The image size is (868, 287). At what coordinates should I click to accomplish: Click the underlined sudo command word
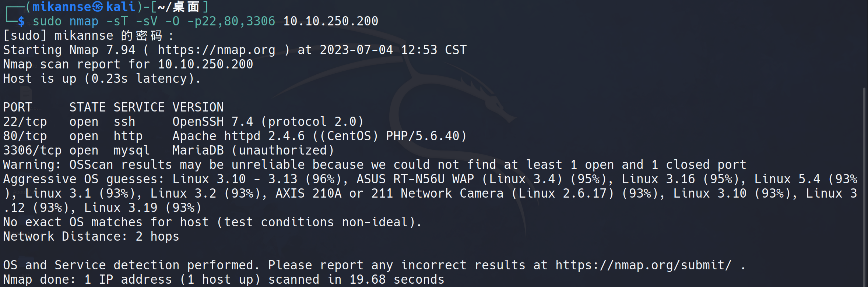[47, 21]
